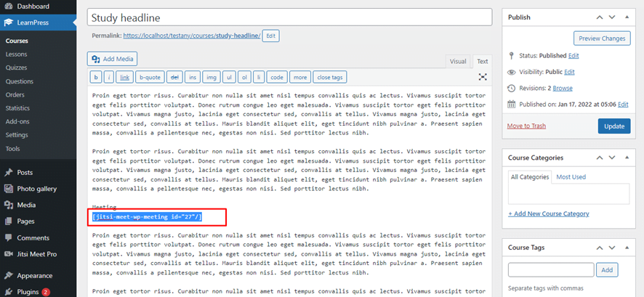Click the Update button
The image size is (644, 297).
coord(614,126)
